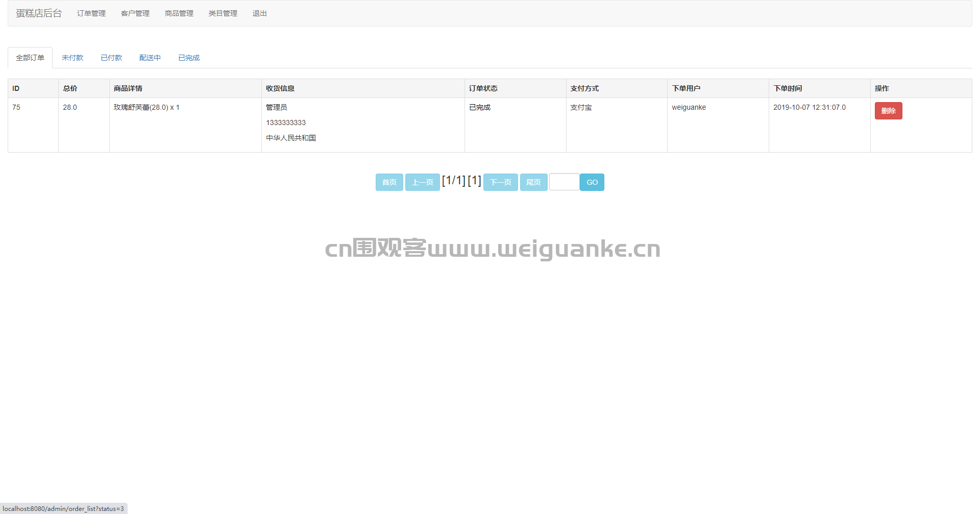Switch to the 全部订单 tab
This screenshot has height=514, width=980.
point(30,58)
